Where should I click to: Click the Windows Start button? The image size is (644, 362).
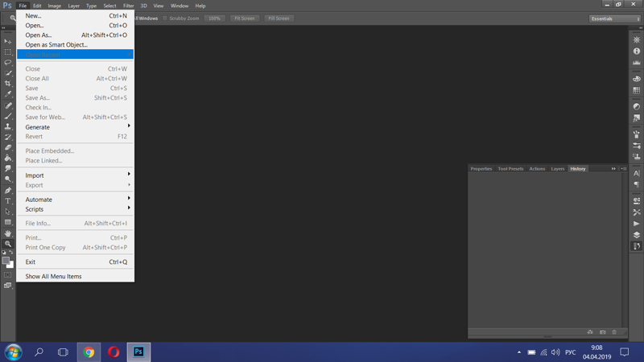(13, 352)
